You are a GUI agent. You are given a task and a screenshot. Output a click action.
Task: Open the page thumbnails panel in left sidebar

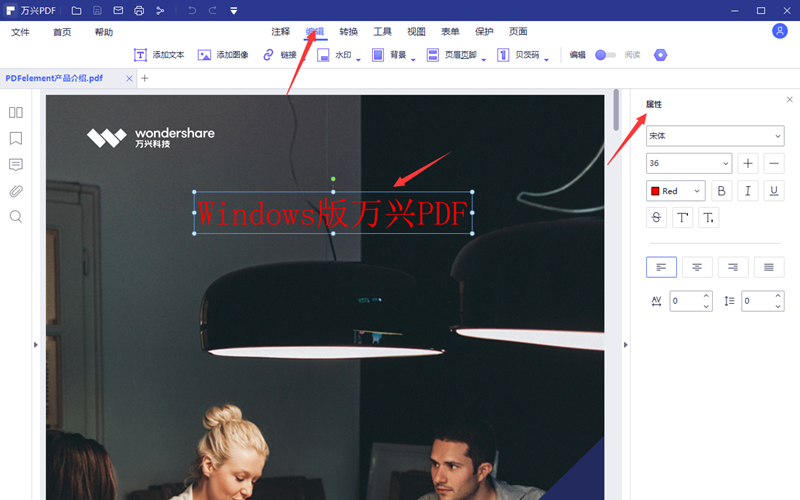pyautogui.click(x=16, y=113)
